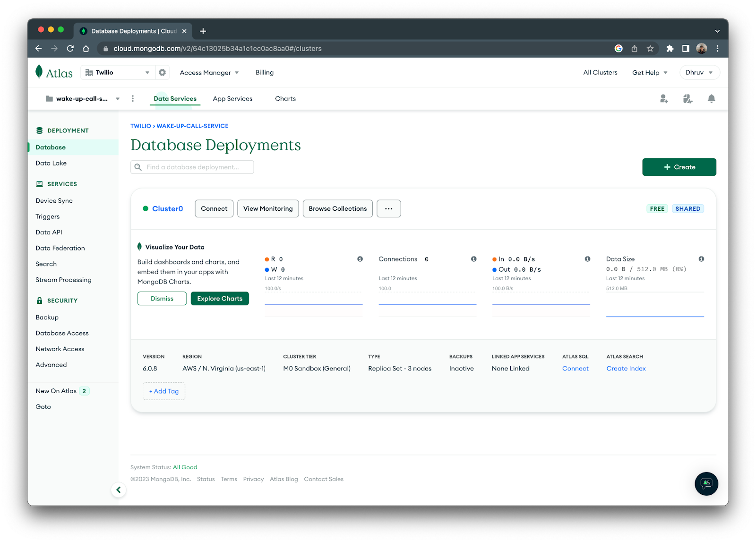The height and width of the screenshot is (542, 756).
Task: Click the share page icon
Action: click(x=635, y=48)
